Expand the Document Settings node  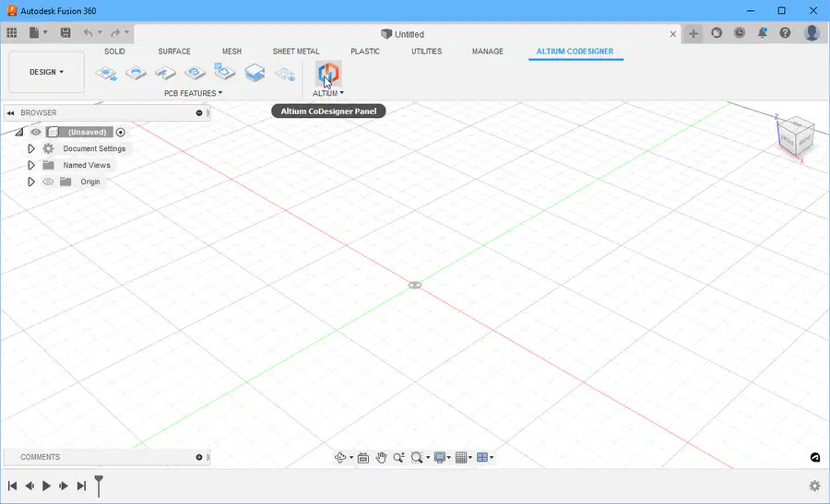31,148
